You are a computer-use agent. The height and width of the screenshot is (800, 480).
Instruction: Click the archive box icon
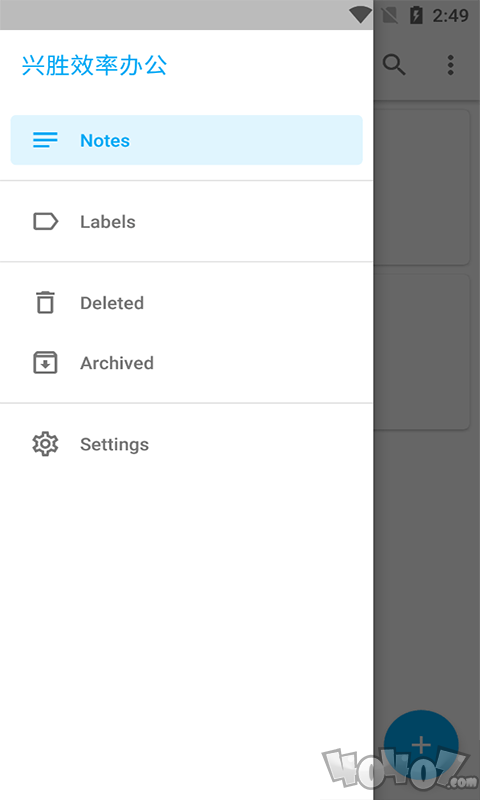tap(45, 363)
